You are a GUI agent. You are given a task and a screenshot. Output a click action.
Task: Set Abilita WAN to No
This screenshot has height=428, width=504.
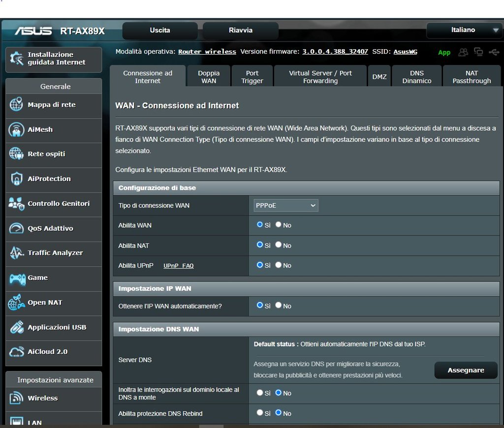point(279,224)
